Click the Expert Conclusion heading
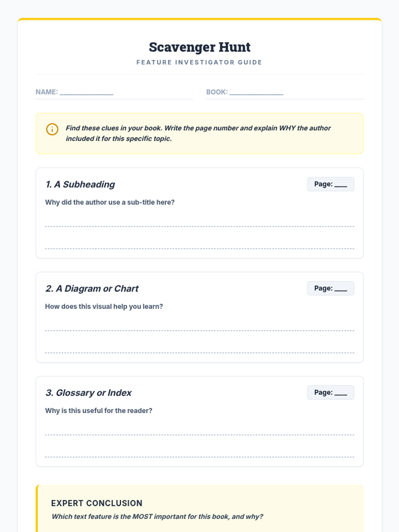Screen dimensions: 399x532 tap(97, 503)
